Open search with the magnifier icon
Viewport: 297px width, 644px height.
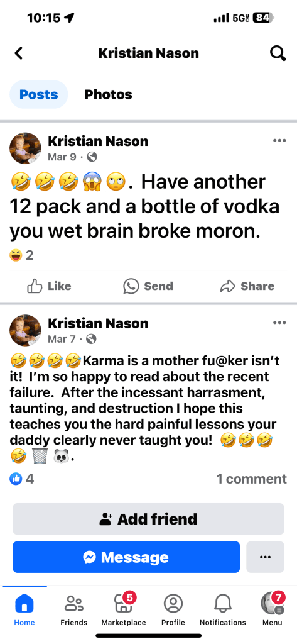pos(278,53)
